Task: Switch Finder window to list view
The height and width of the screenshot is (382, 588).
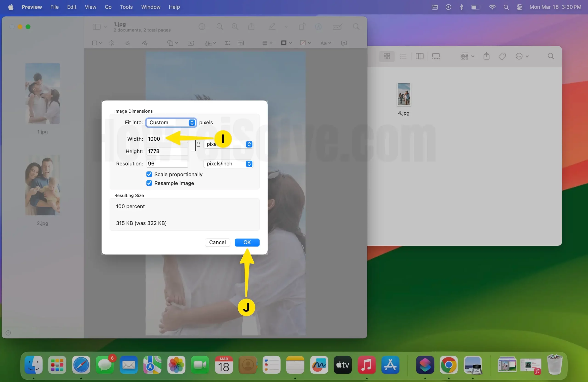Action: 403,56
